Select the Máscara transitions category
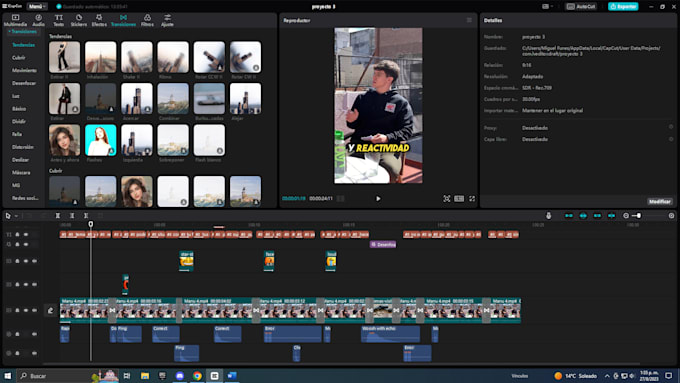 21,173
